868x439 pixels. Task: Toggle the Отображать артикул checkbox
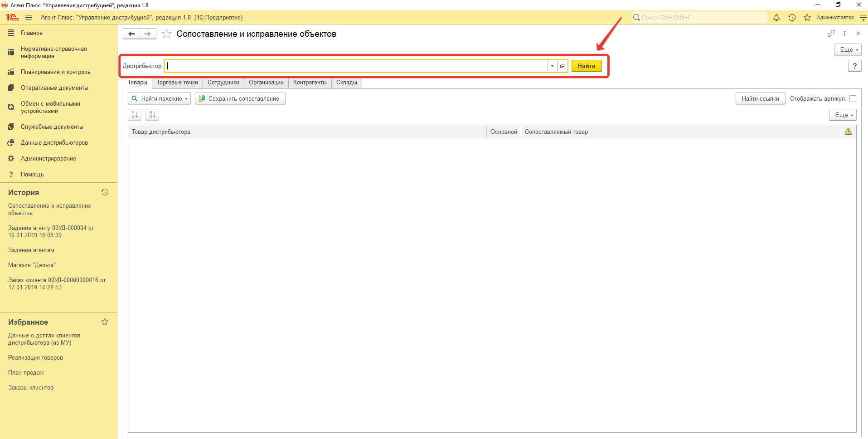point(853,98)
